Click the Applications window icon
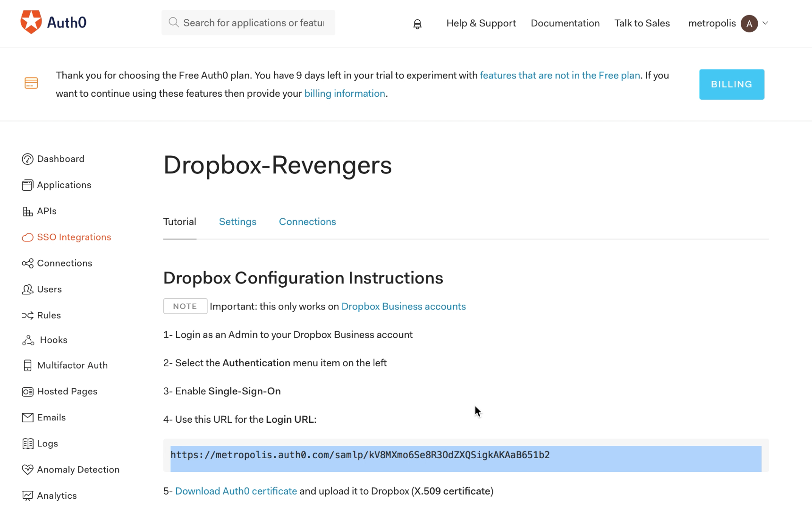The image size is (812, 513). pyautogui.click(x=27, y=185)
